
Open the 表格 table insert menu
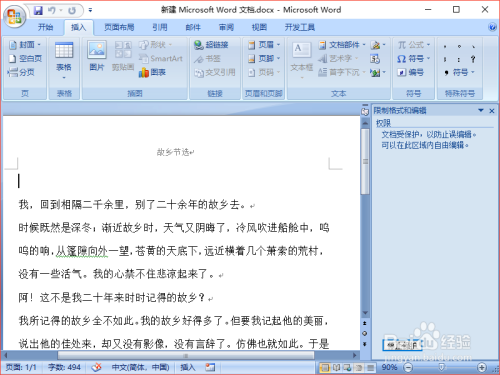(64, 61)
